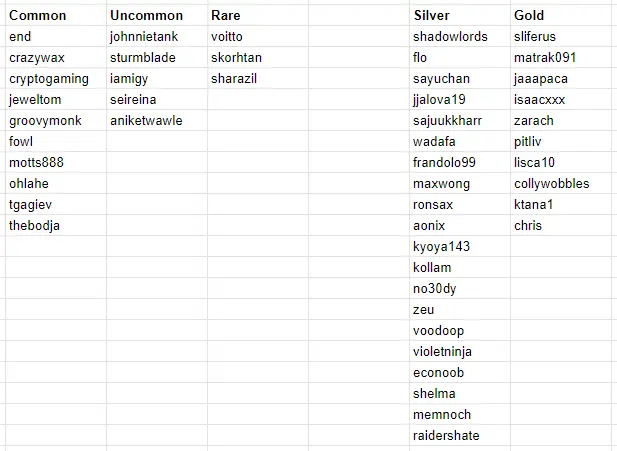Click the johnnietank cell
The image size is (617, 451).
[x=157, y=37]
